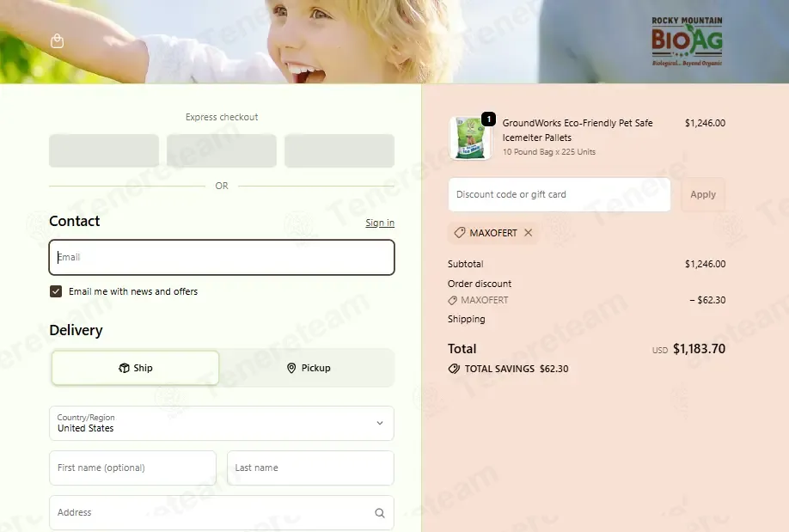Click the address search magnifier icon
789x532 pixels.
pos(380,513)
